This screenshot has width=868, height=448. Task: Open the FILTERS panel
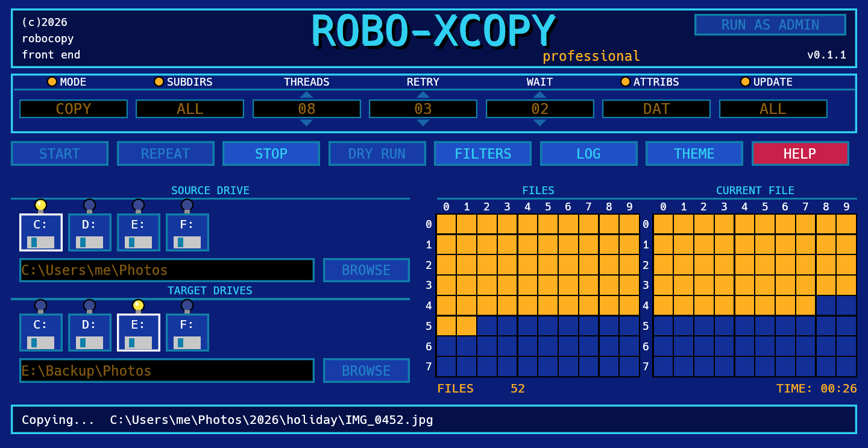coord(483,153)
